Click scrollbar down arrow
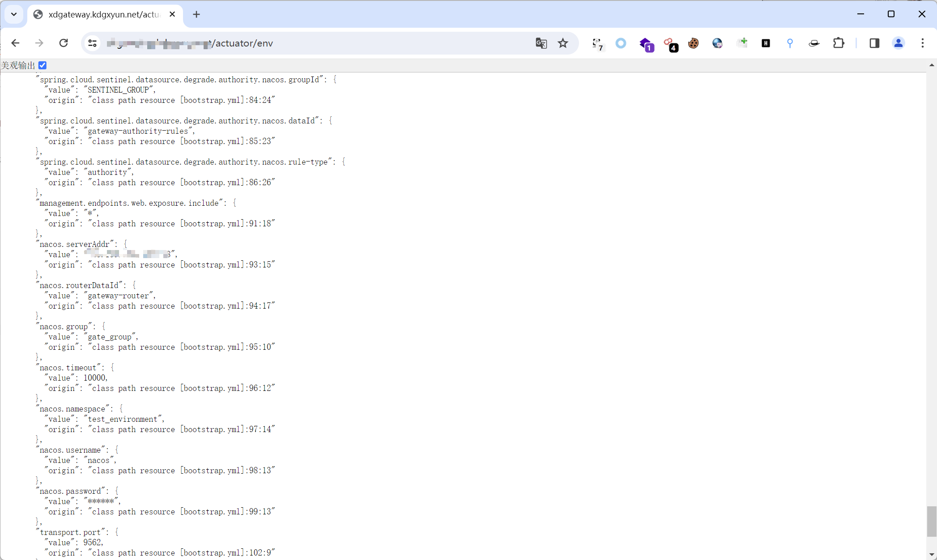Screen dimensions: 937x560 932,555
